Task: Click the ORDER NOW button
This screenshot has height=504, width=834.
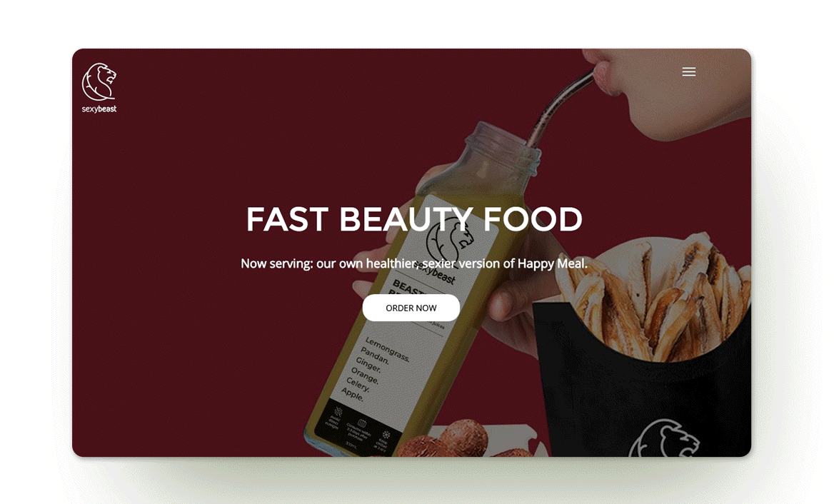Action: point(411,308)
